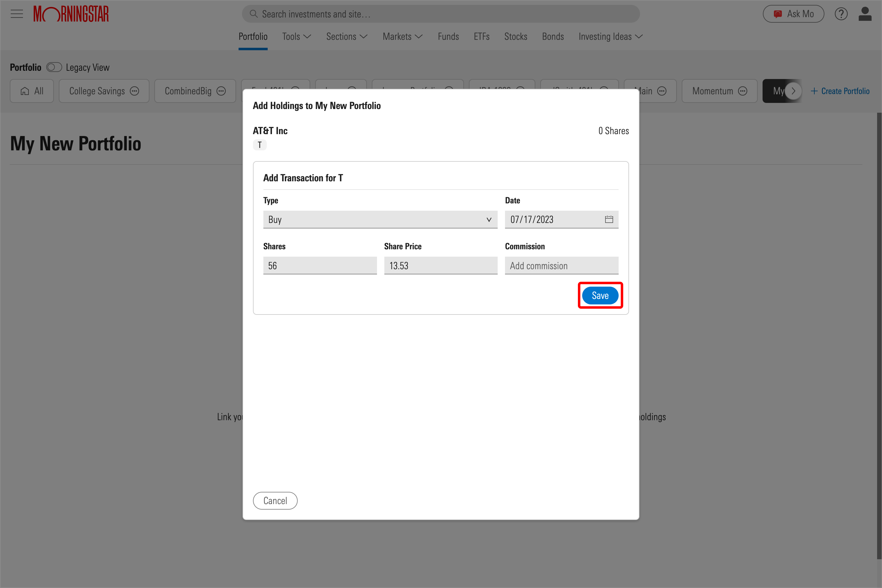Open the help question mark icon
The image size is (882, 588).
point(841,14)
